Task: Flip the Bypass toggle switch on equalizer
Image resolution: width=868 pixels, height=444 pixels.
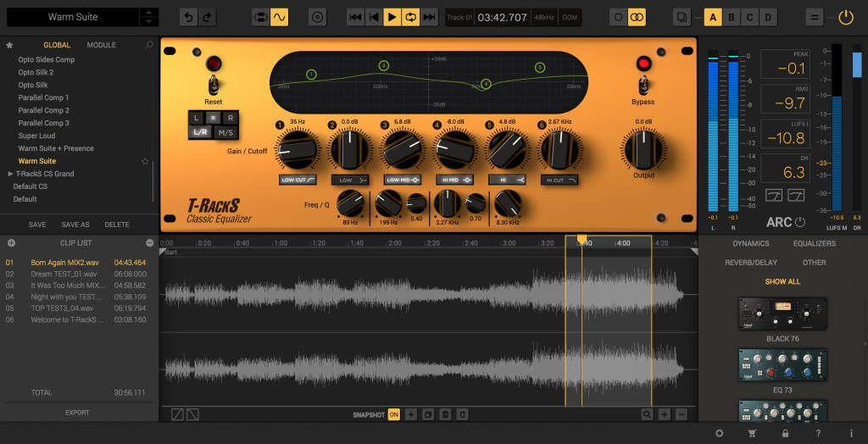Action: (643, 84)
